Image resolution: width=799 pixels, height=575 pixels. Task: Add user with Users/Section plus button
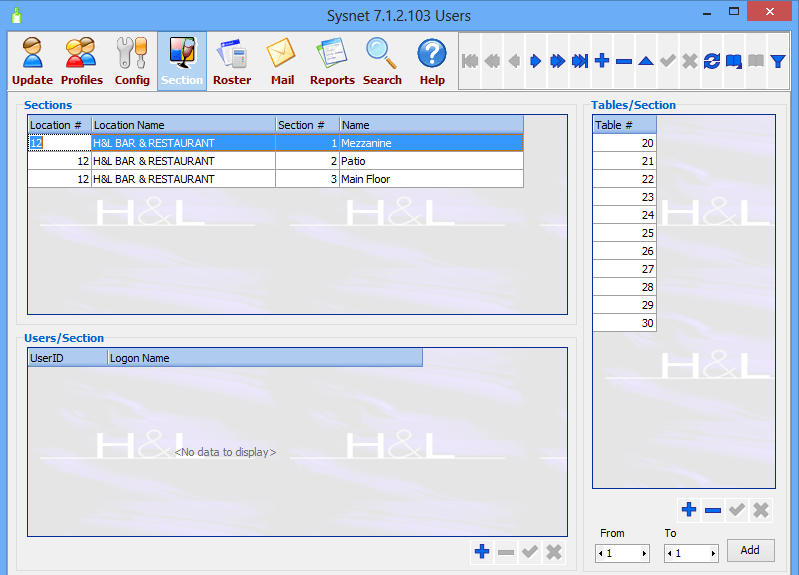point(482,552)
